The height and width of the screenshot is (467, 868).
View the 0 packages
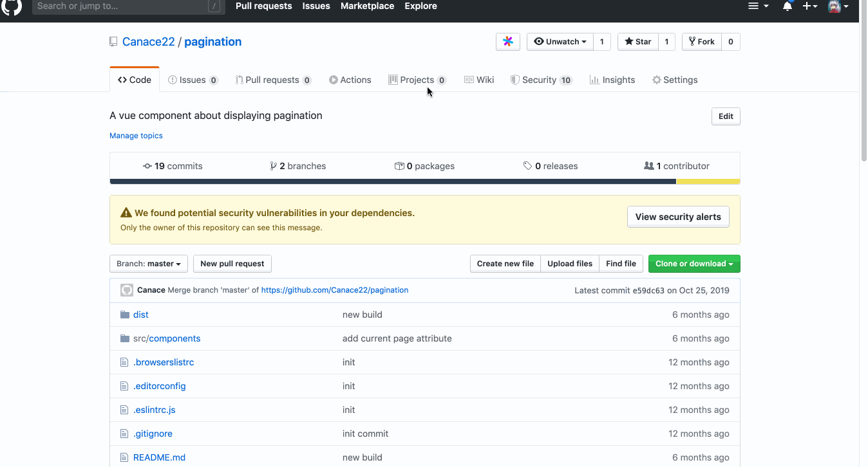point(424,166)
